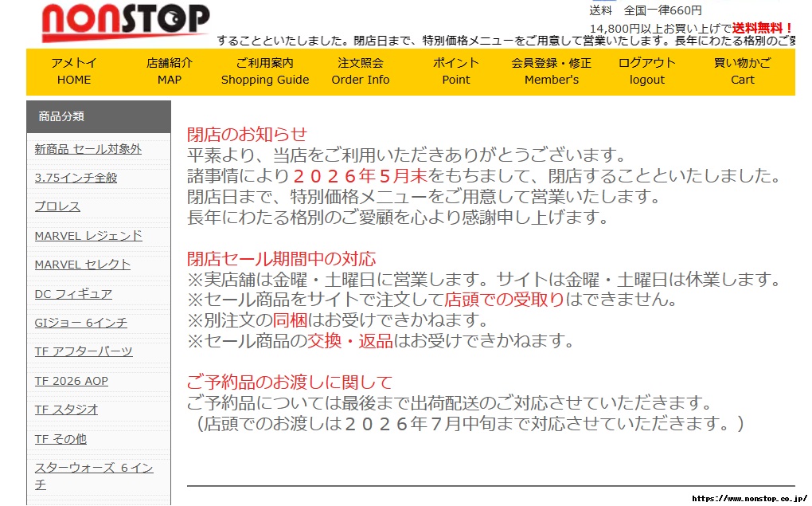The height and width of the screenshot is (506, 812).
Task: Click the 全国一律660円 shipping text
Action: (663, 10)
